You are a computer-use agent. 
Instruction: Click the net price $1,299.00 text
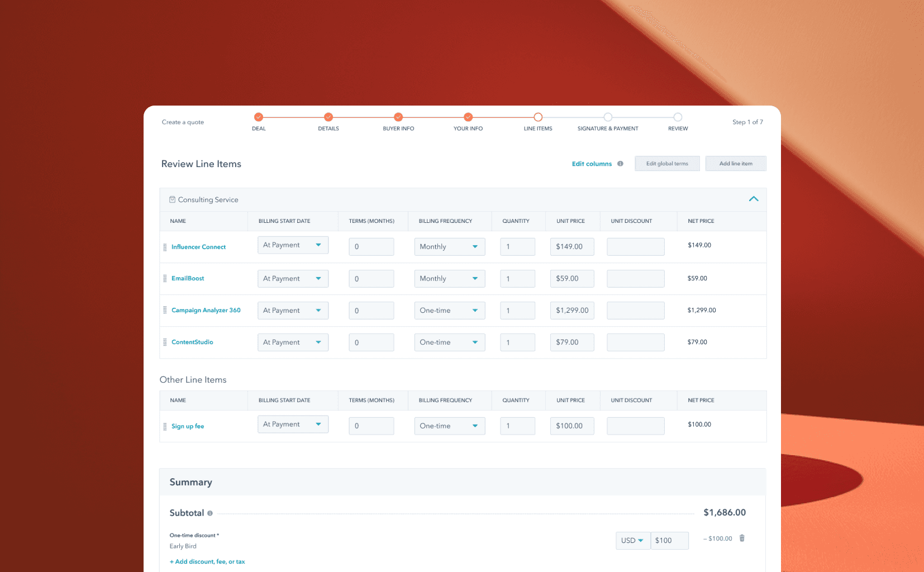tap(702, 310)
